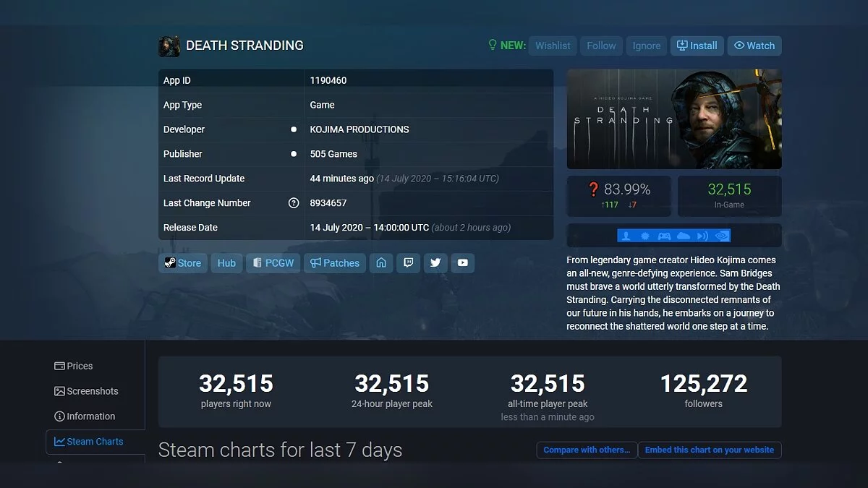This screenshot has width=868, height=488.
Task: Click the all-time player peak figure
Action: [x=548, y=384]
